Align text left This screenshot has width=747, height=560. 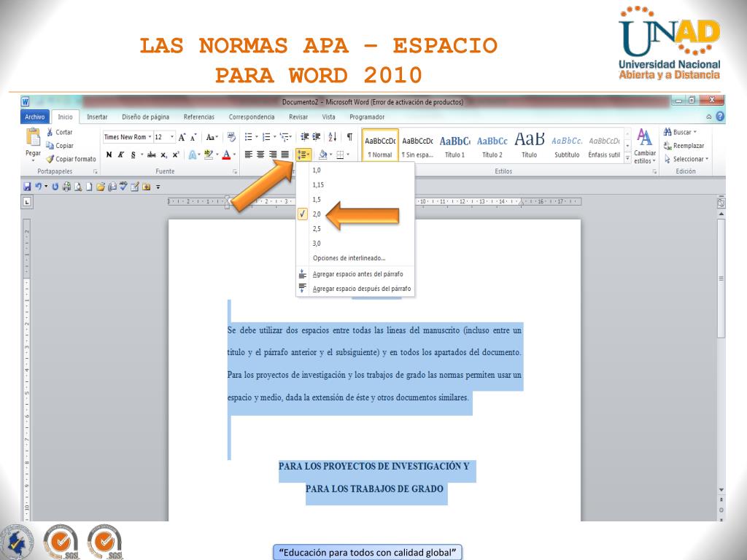[x=248, y=155]
